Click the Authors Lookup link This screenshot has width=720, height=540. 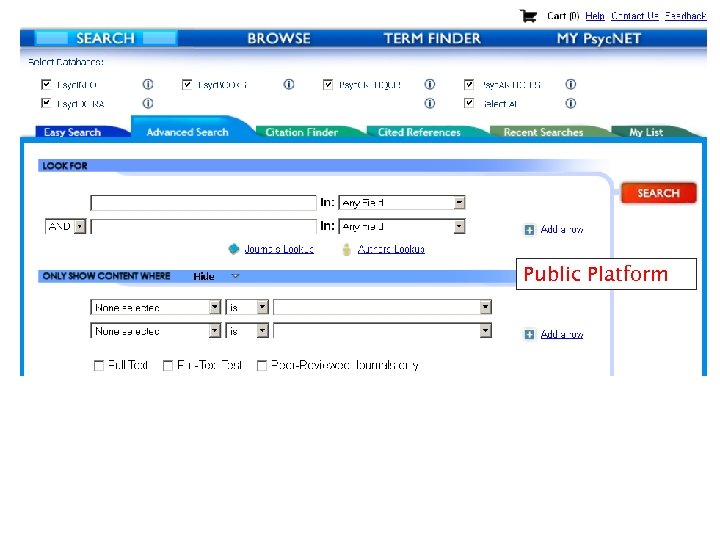(391, 249)
